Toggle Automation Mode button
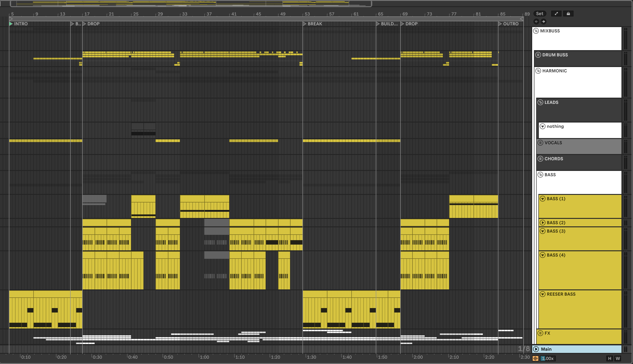The image size is (633, 364). tap(556, 14)
